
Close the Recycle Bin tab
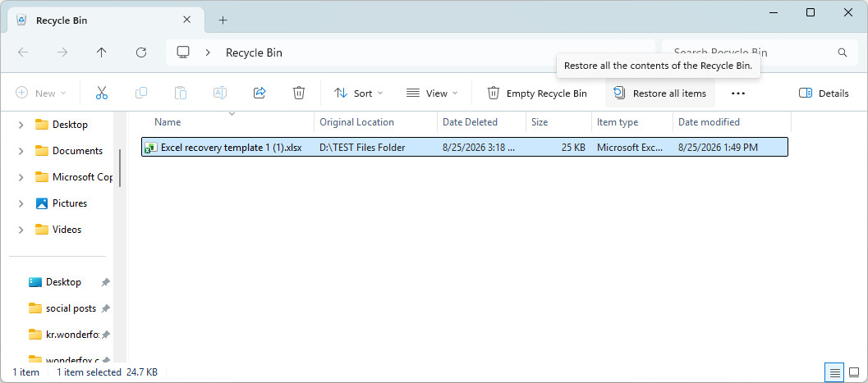[x=186, y=20]
